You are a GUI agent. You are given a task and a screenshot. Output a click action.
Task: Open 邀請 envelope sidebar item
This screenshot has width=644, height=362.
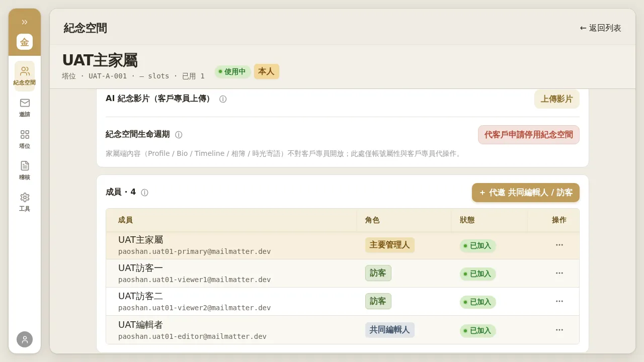click(25, 108)
